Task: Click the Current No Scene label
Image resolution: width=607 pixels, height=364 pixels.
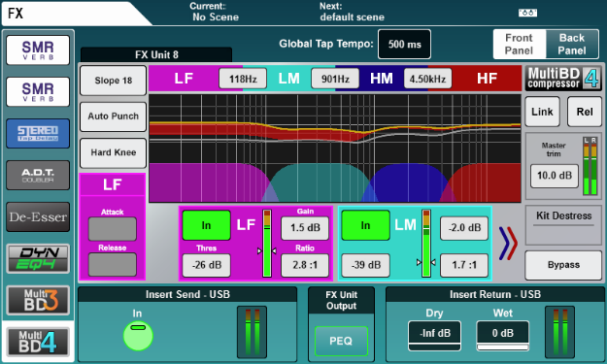Action: [x=216, y=12]
